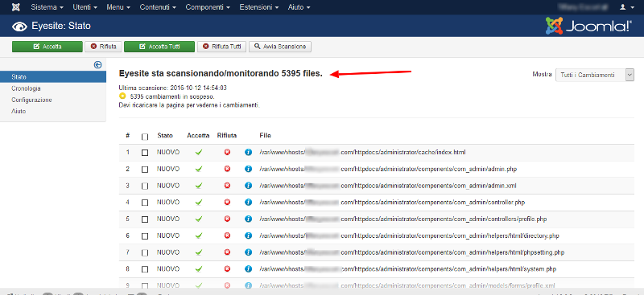Check the box for row 8 system.php
The image size is (644, 295).
point(145,269)
